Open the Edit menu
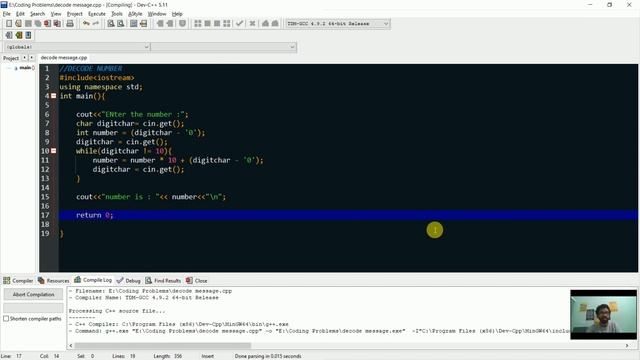 (x=20, y=14)
